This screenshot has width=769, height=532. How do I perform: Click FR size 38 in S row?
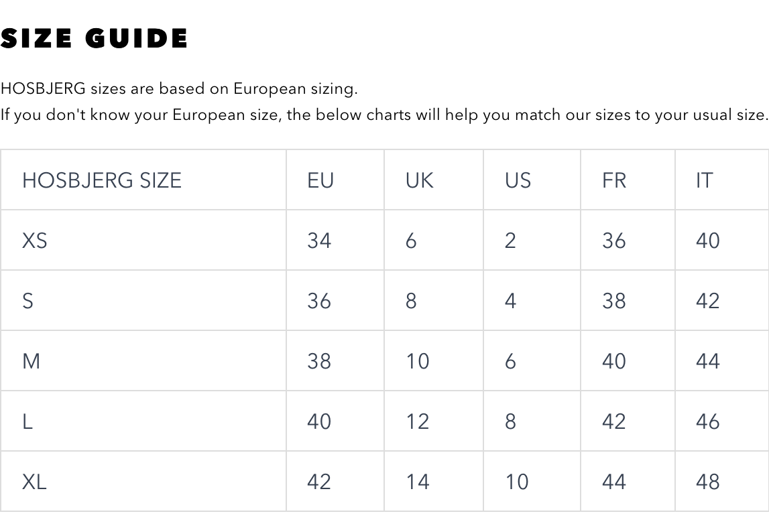(x=613, y=301)
